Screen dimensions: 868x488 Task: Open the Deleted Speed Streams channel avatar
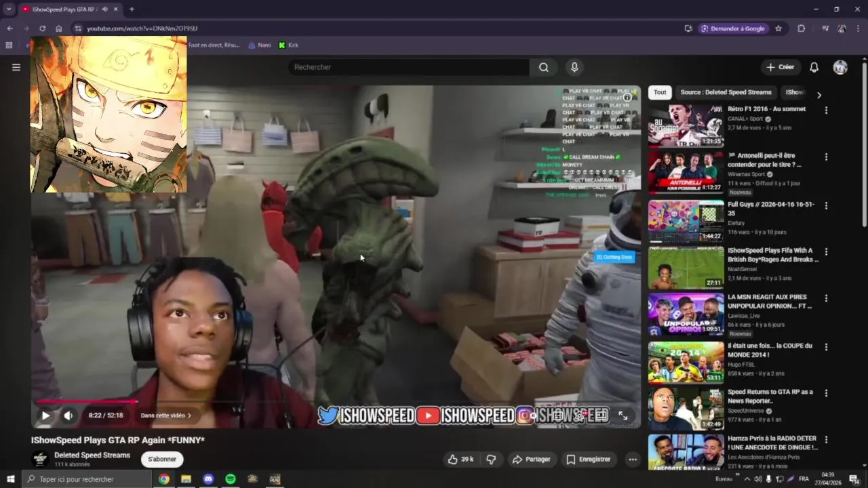40,459
